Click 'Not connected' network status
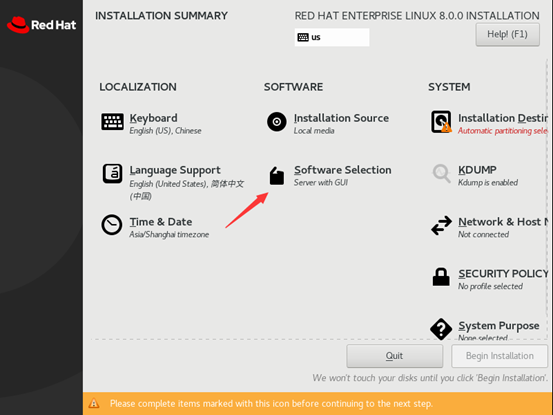This screenshot has width=553, height=415. pyautogui.click(x=483, y=234)
